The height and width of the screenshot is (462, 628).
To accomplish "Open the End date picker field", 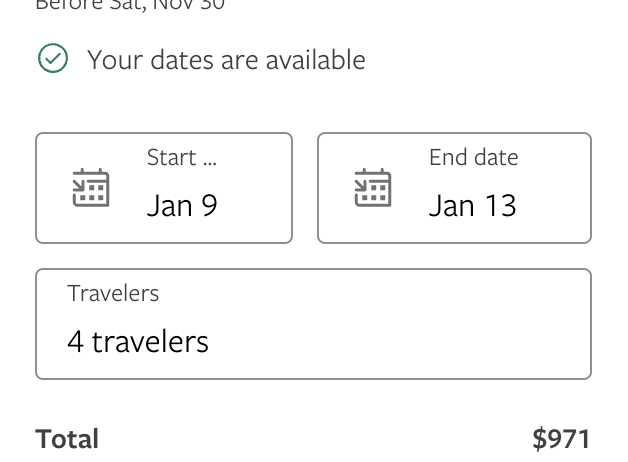I will pyautogui.click(x=454, y=188).
